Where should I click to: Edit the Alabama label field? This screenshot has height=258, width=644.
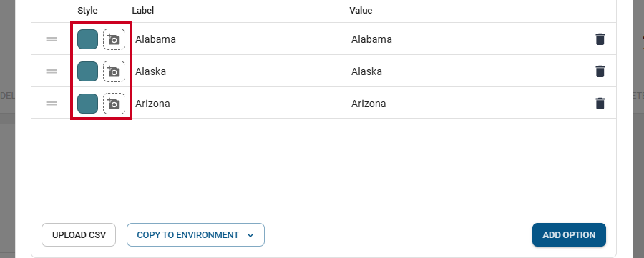[x=239, y=39]
